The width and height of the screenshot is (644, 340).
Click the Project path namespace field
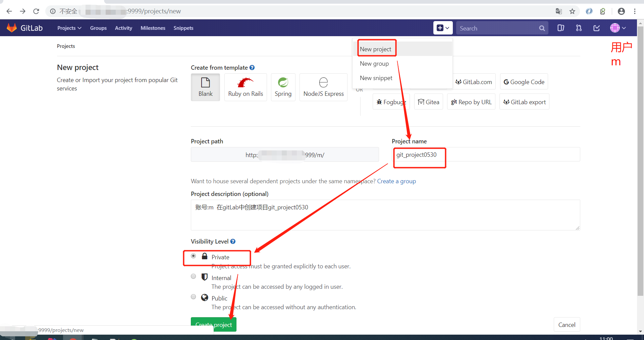[285, 154]
